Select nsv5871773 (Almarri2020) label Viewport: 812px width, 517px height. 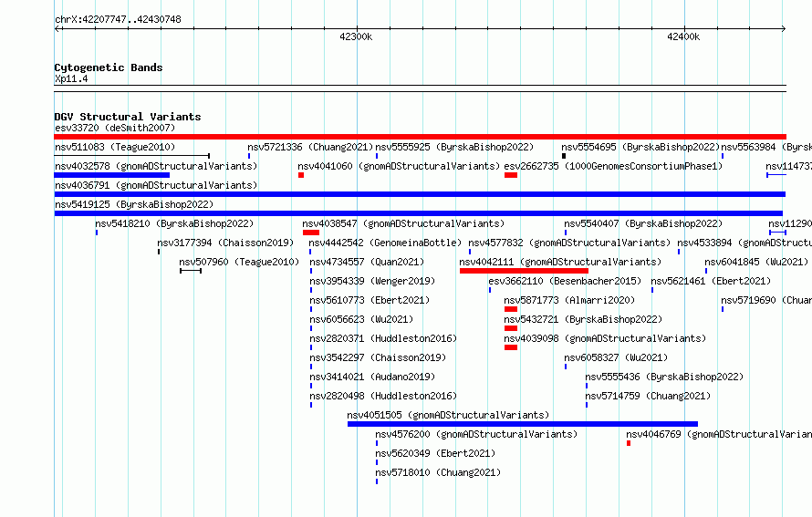(x=569, y=300)
